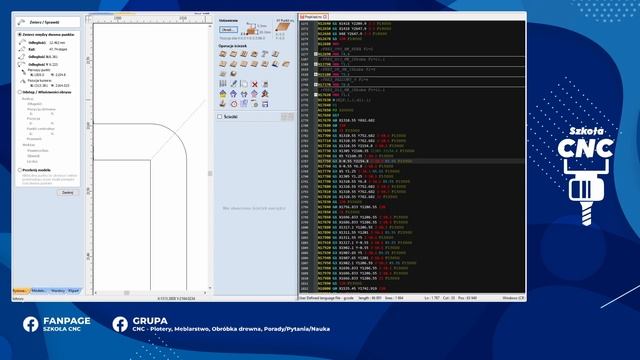This screenshot has width=640, height=360.
Task: Open the fourth toolpath operation in the top row
Action: coord(254,54)
